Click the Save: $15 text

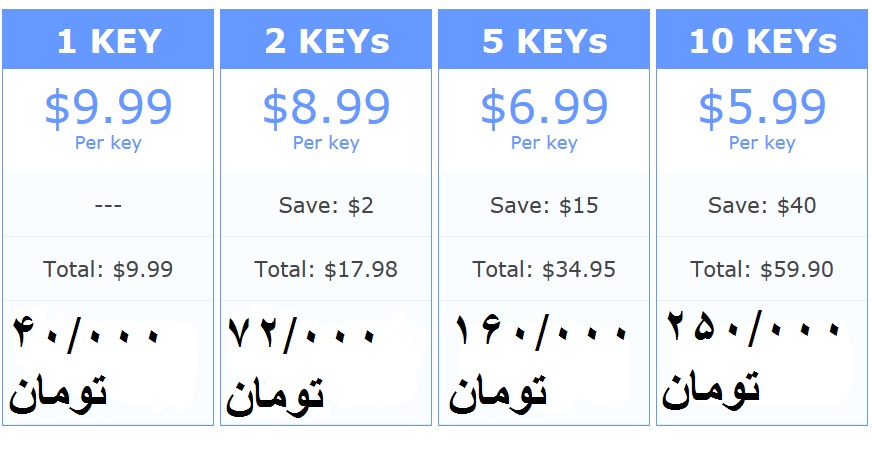click(x=544, y=205)
